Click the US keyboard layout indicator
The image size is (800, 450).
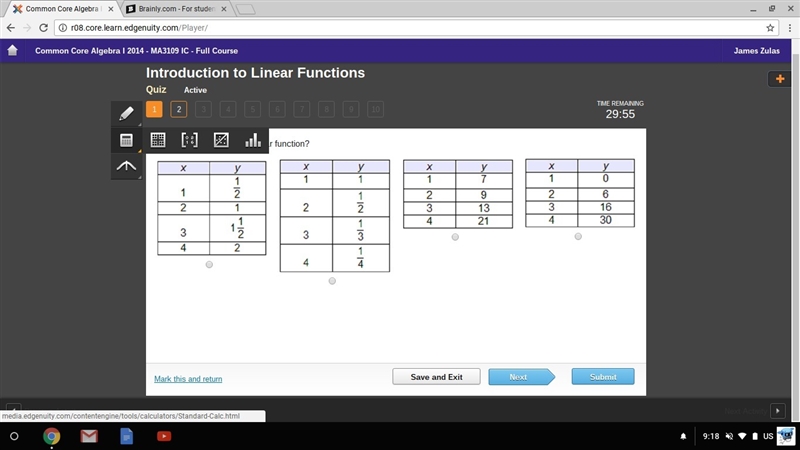pyautogui.click(x=768, y=436)
